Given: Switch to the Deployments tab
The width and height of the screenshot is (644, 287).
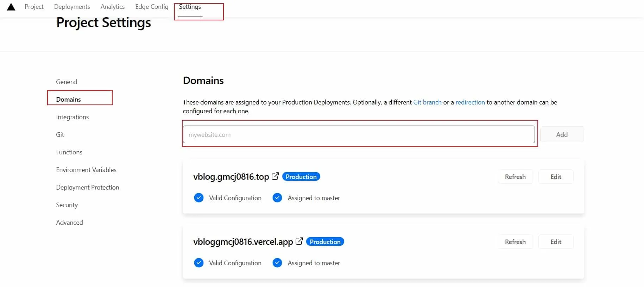Looking at the screenshot, I should [72, 7].
